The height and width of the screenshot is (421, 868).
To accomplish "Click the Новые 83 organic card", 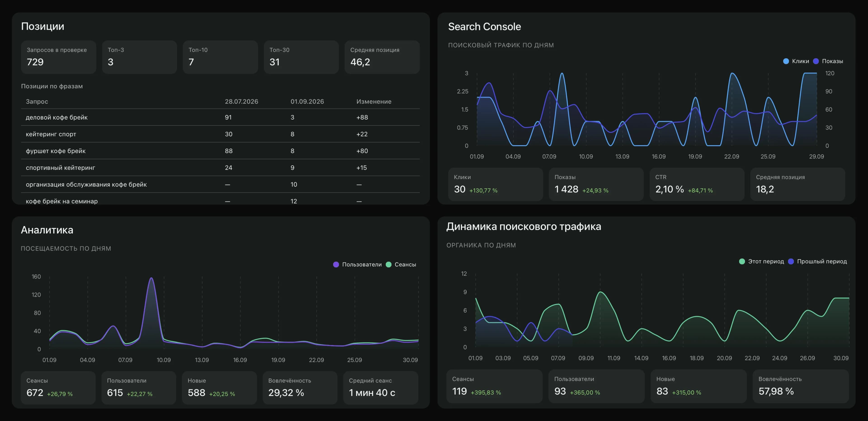I will point(699,386).
